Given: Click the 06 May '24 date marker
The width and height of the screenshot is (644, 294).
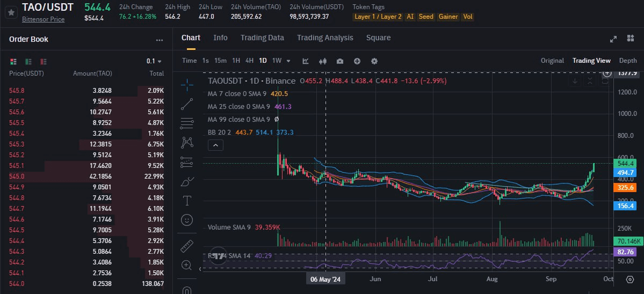Looking at the screenshot, I should pyautogui.click(x=325, y=279).
